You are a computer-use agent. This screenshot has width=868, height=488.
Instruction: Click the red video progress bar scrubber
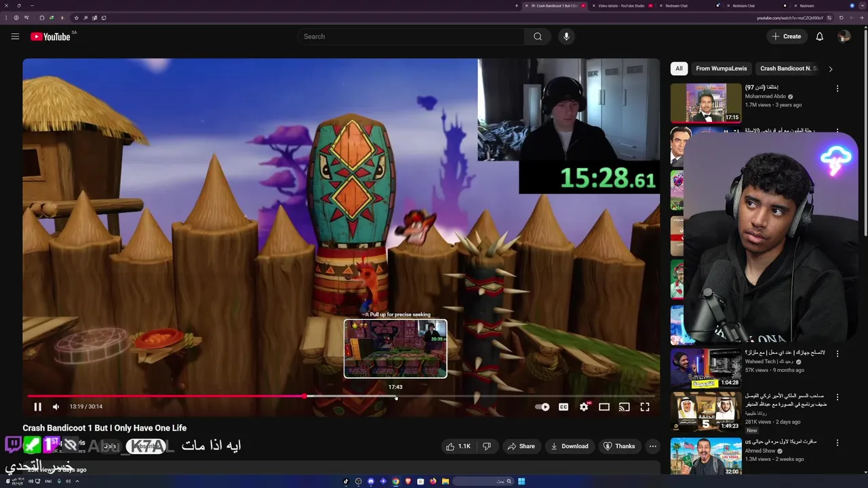coord(305,396)
